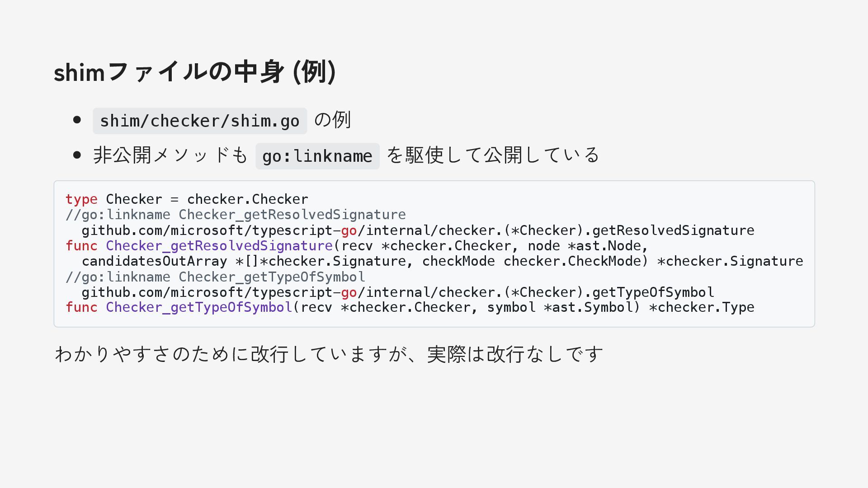This screenshot has width=868, height=488.
Task: Click the second bullet point marker
Action: pyautogui.click(x=77, y=155)
